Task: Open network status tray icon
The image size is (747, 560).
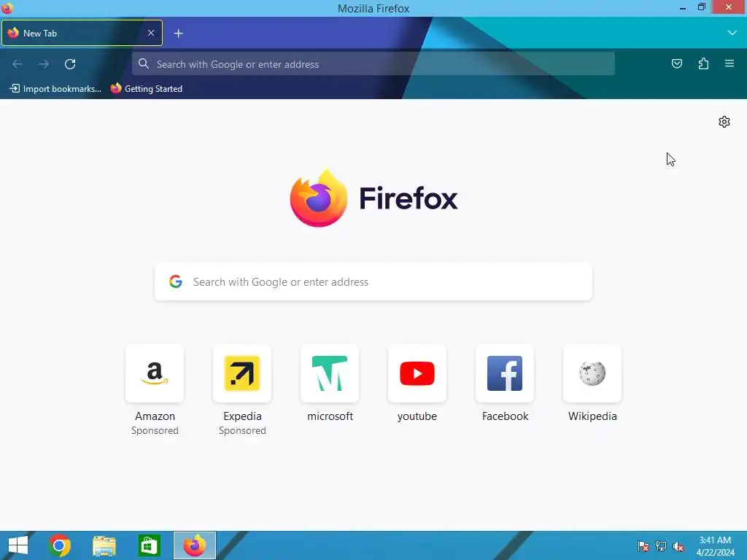Action: 661,545
